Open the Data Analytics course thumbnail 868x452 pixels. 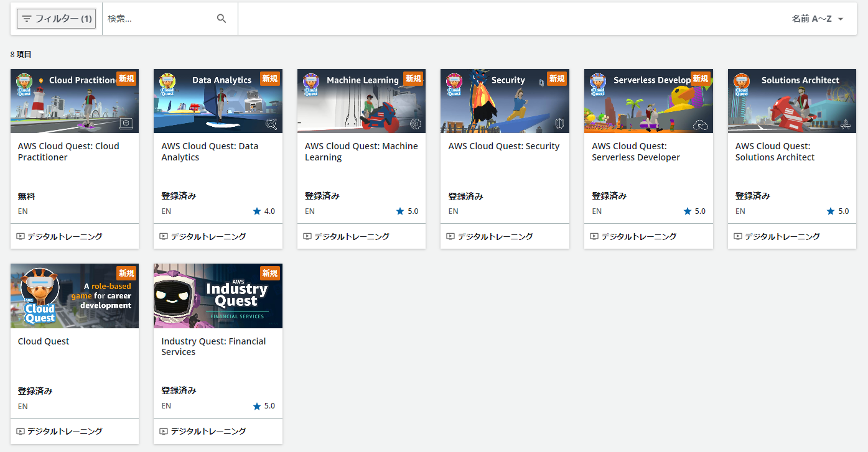point(218,101)
